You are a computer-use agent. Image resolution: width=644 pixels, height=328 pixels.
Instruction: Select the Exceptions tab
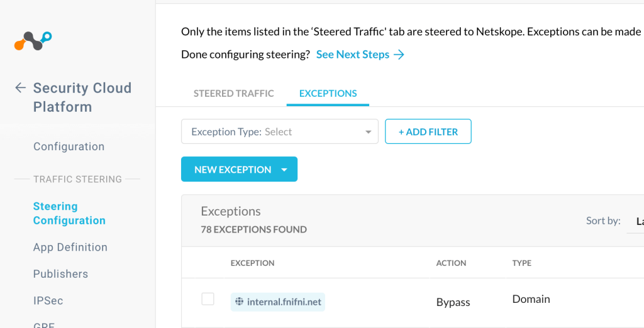(328, 93)
